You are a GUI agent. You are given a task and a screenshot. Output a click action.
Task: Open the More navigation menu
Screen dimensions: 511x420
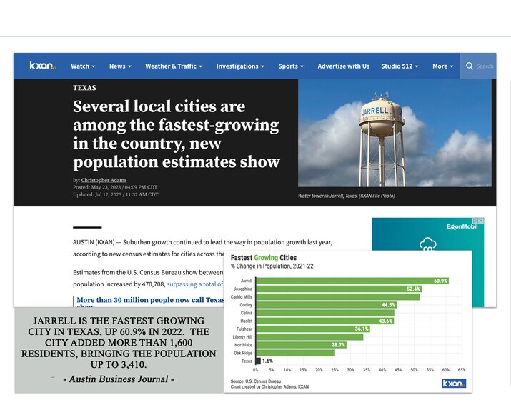pos(443,66)
